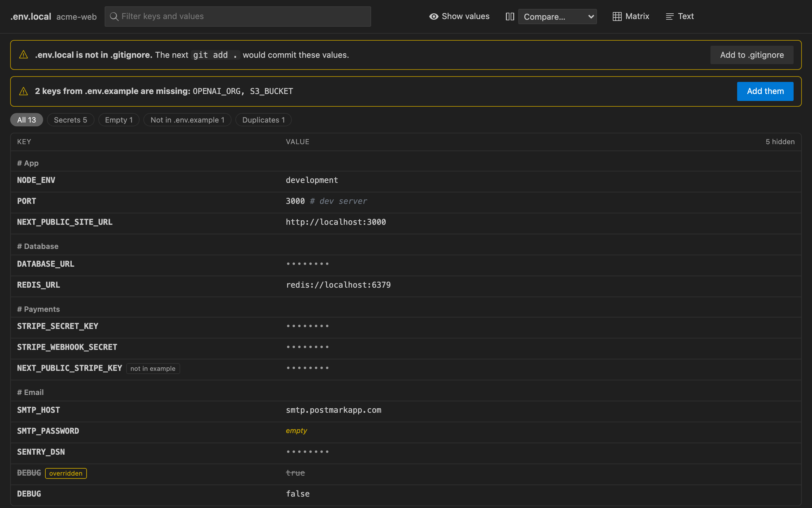The width and height of the screenshot is (812, 508).
Task: Select the Empty 1 filter chip
Action: (119, 120)
